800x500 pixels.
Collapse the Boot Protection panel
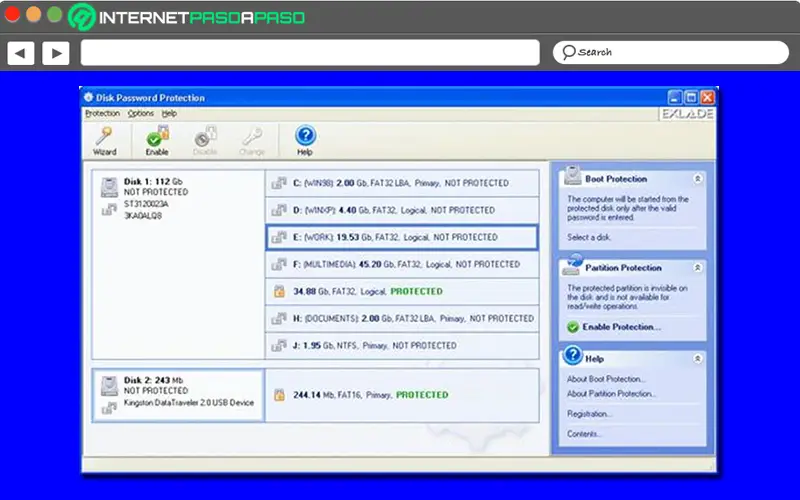[x=697, y=179]
